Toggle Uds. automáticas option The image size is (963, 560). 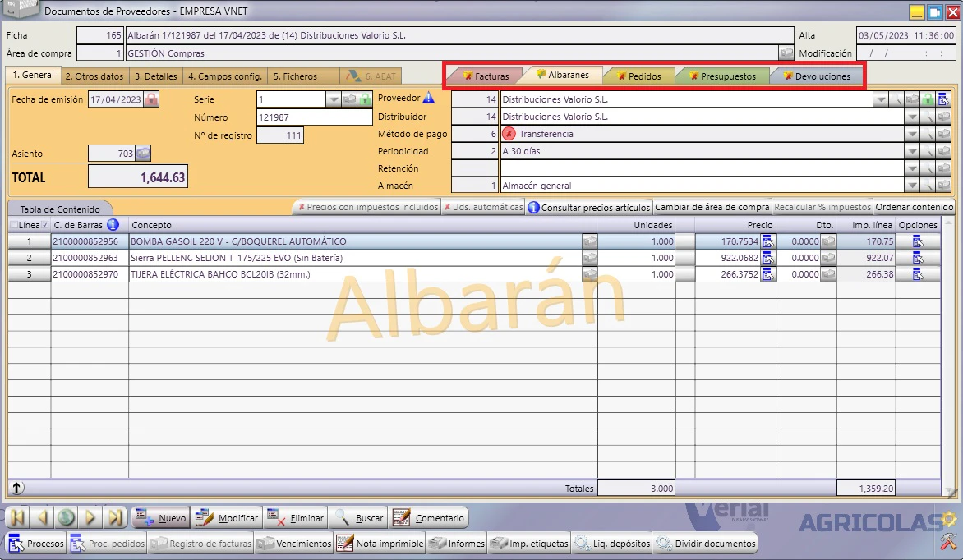click(483, 207)
